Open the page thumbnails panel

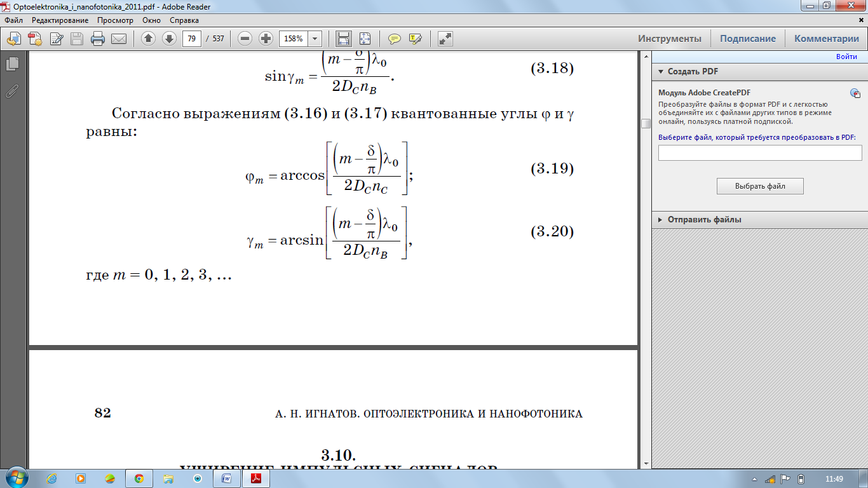tap(12, 64)
